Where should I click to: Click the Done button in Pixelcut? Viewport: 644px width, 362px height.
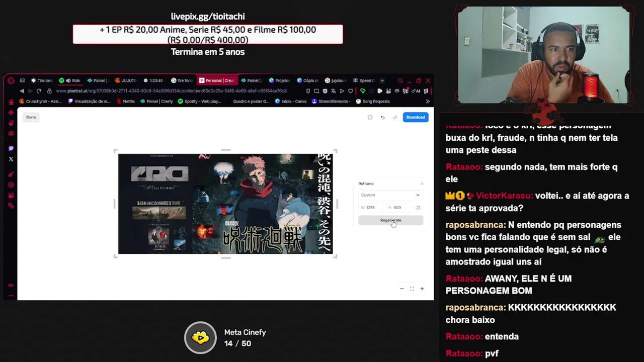(31, 117)
